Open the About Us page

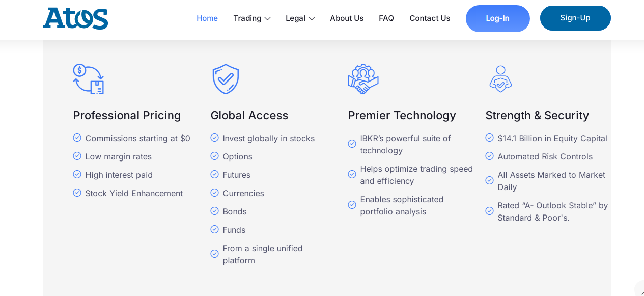point(347,18)
